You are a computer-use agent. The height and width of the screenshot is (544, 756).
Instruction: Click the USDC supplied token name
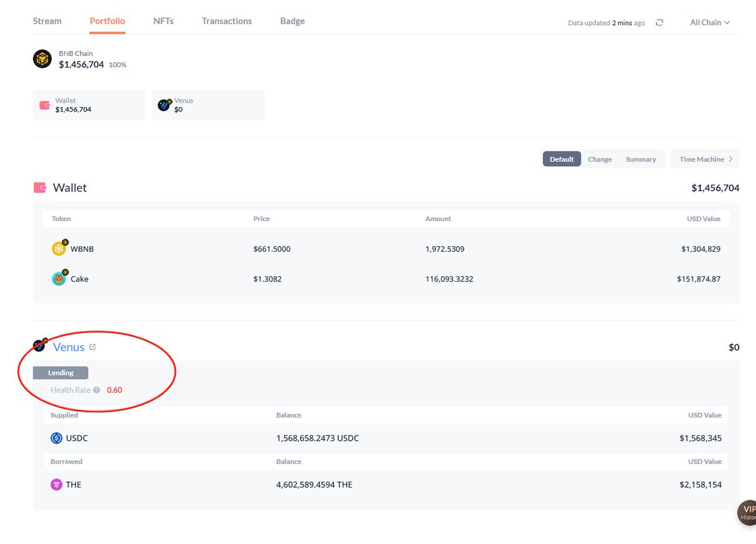click(x=77, y=438)
